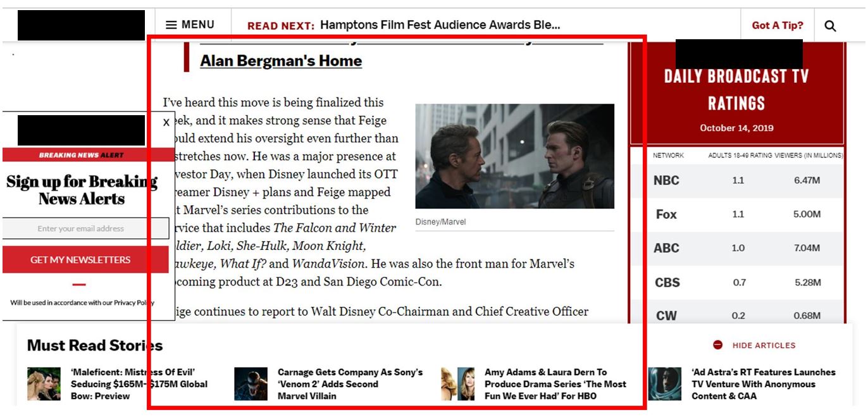Read 'Maleficent: Mistress Of Evil' preview headline
Screen dimensions: 868x417
coord(139,383)
